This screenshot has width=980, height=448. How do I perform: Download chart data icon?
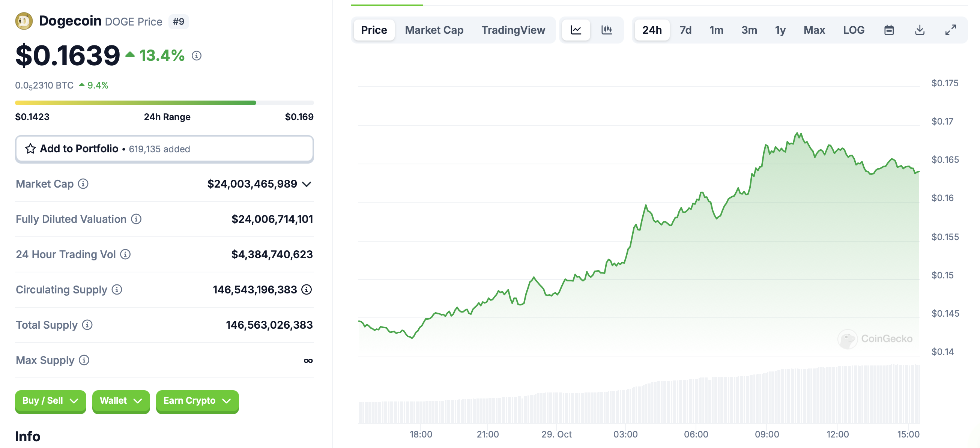tap(920, 30)
